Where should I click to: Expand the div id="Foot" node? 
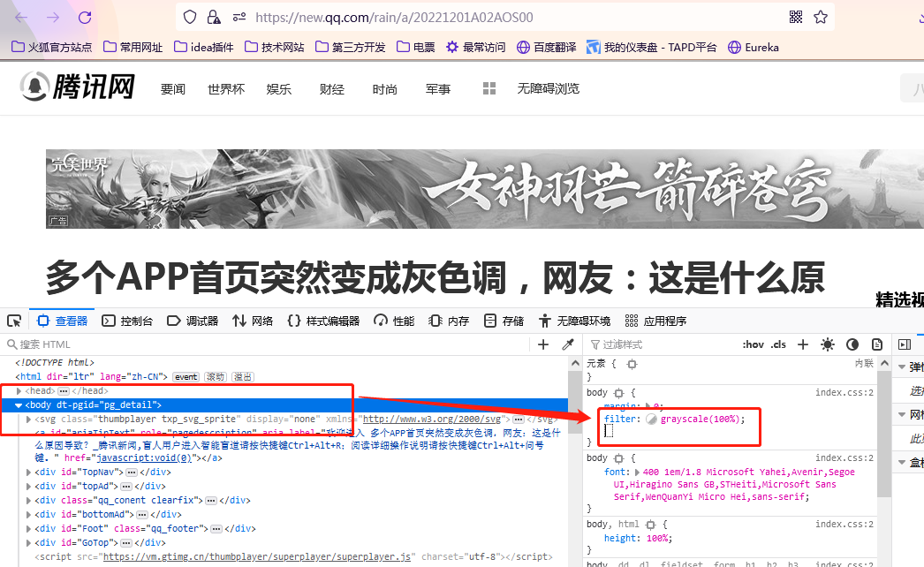pyautogui.click(x=28, y=529)
